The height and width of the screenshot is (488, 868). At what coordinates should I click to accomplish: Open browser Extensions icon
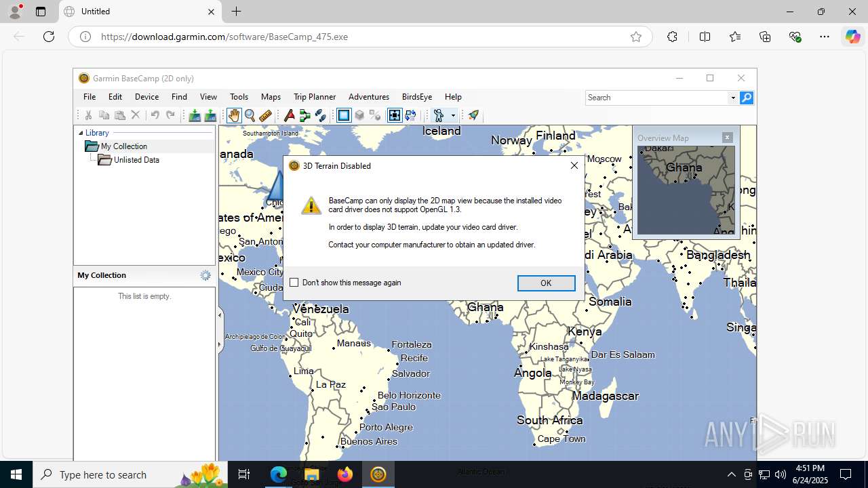pos(672,37)
